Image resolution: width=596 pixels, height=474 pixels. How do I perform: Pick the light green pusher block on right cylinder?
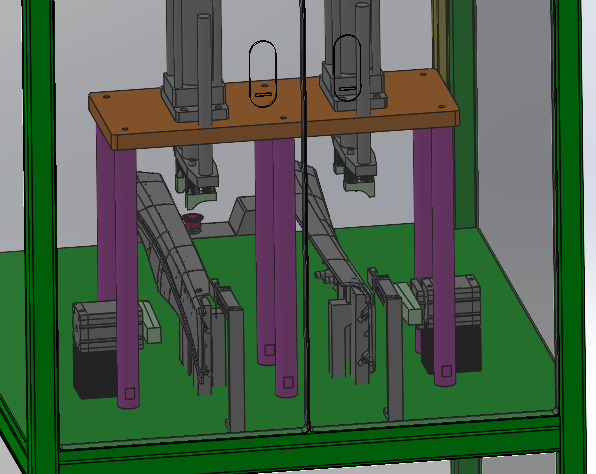pos(408,303)
